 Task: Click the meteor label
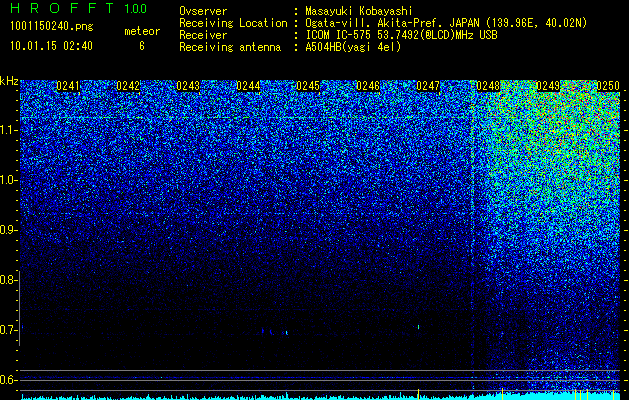142,31
